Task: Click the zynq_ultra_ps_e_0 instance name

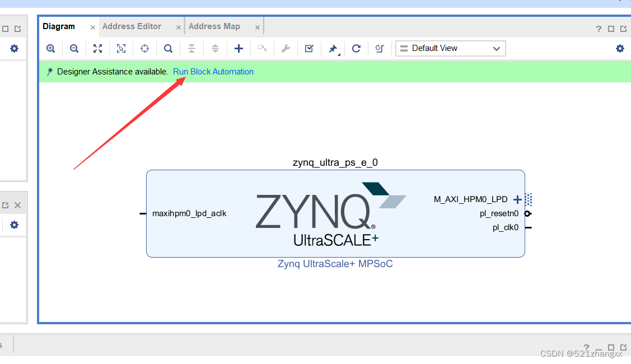Action: tap(335, 162)
